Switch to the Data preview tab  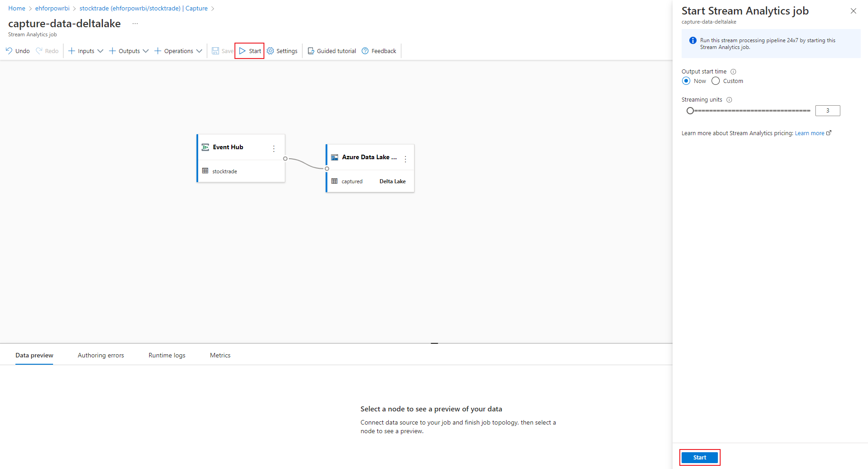pos(34,355)
